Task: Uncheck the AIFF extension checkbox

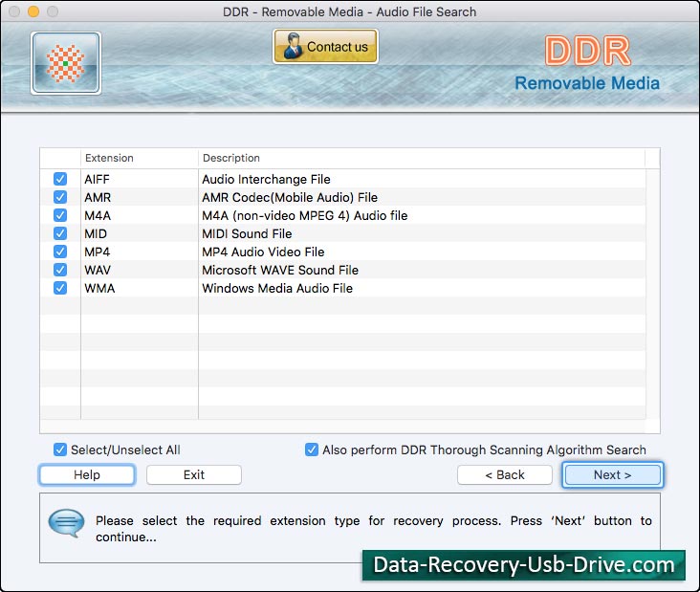Action: pos(60,179)
